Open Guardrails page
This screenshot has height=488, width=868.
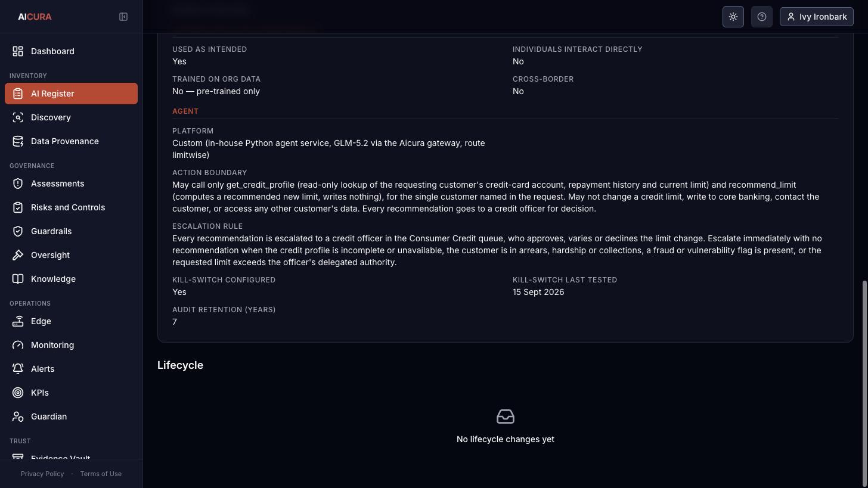(x=71, y=231)
